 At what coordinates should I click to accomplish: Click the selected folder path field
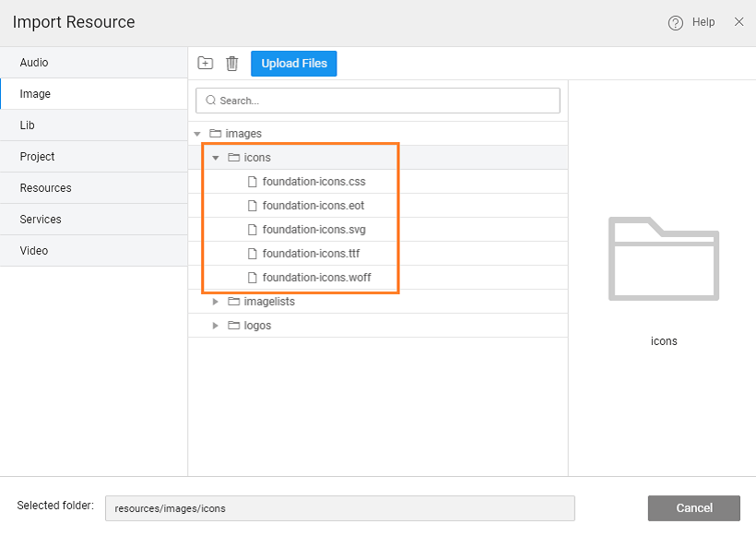pyautogui.click(x=339, y=508)
